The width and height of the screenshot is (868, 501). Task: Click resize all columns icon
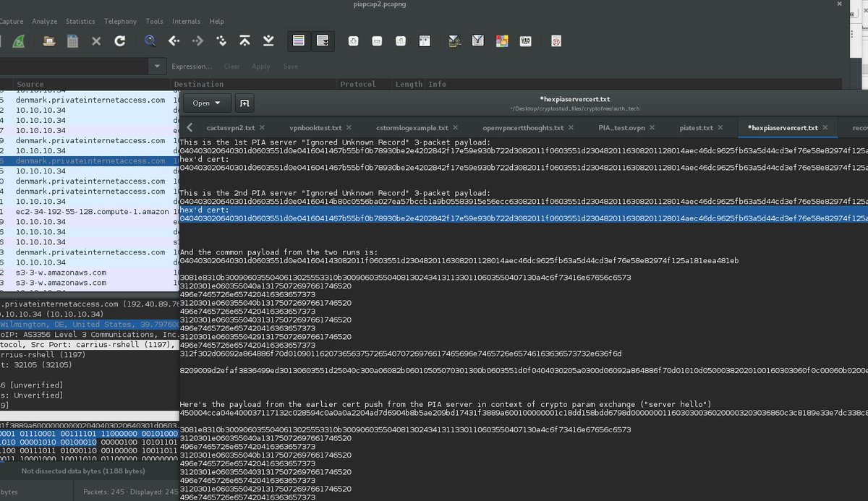click(425, 41)
